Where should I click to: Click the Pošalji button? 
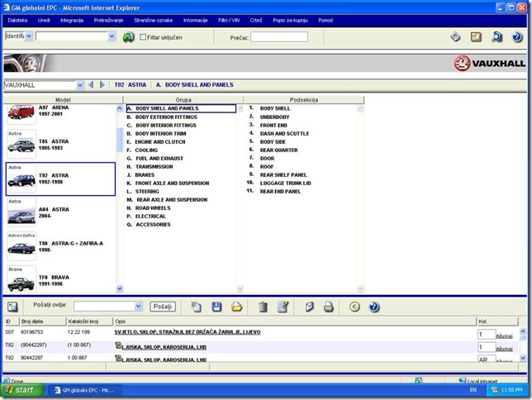pos(163,307)
